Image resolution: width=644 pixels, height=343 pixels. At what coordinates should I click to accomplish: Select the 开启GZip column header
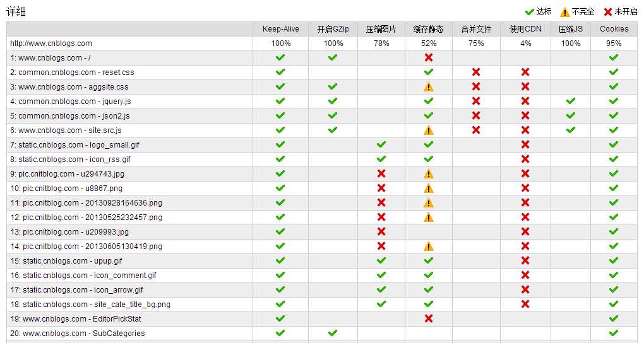(333, 29)
